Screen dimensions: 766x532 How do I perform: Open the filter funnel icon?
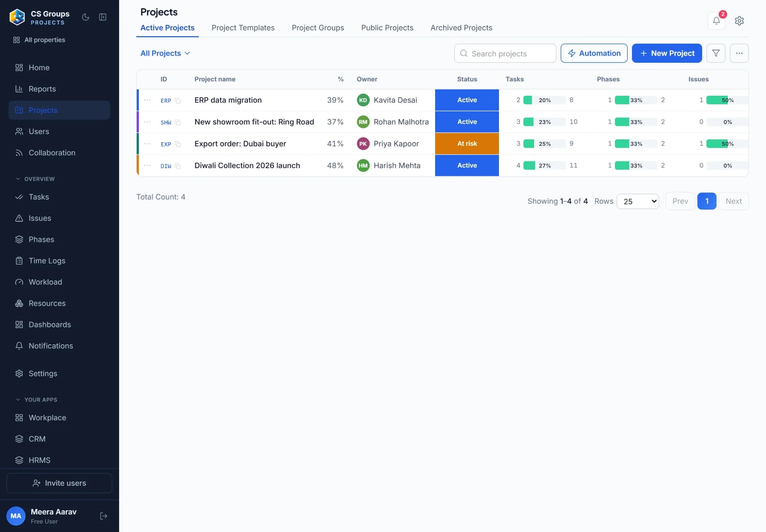pyautogui.click(x=716, y=53)
